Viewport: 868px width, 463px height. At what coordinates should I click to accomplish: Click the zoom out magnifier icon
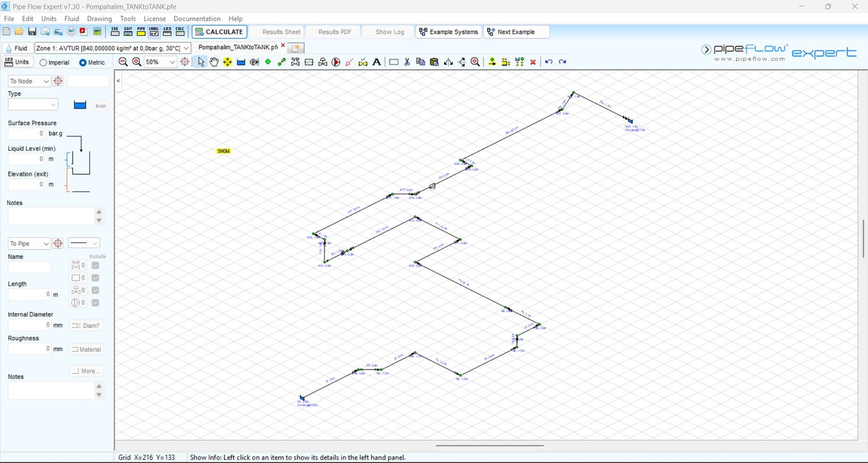(x=123, y=62)
